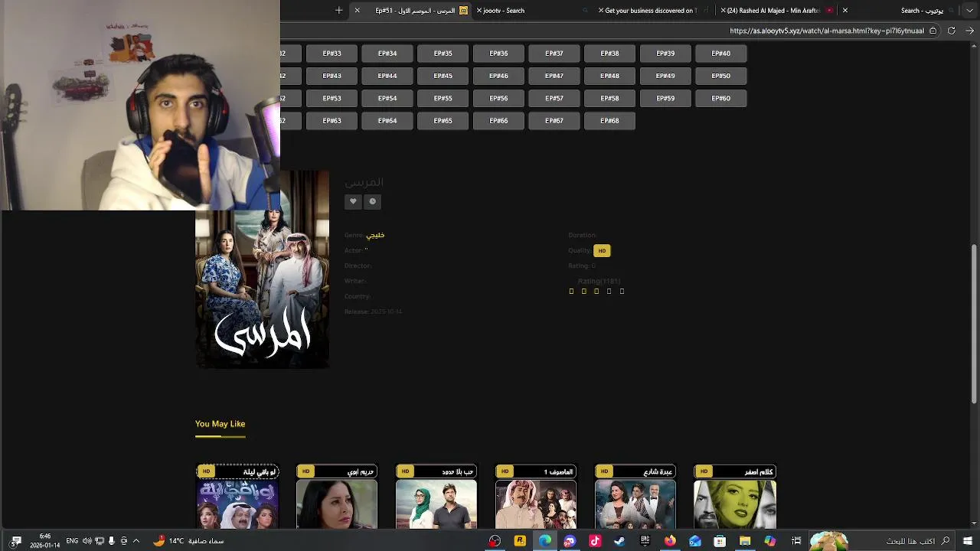The width and height of the screenshot is (980, 551).
Task: Open Epic Games Launcher from the taskbar
Action: coord(645,541)
